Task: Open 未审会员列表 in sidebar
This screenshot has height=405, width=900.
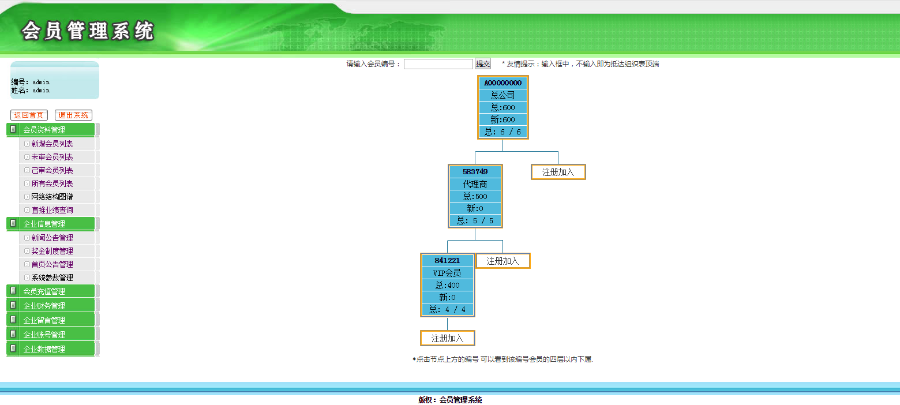Action: pyautogui.click(x=52, y=157)
